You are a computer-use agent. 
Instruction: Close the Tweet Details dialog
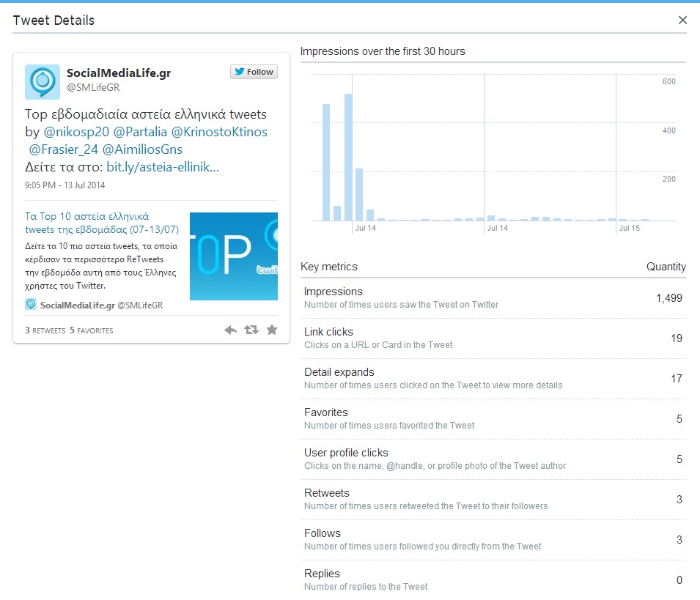(682, 20)
